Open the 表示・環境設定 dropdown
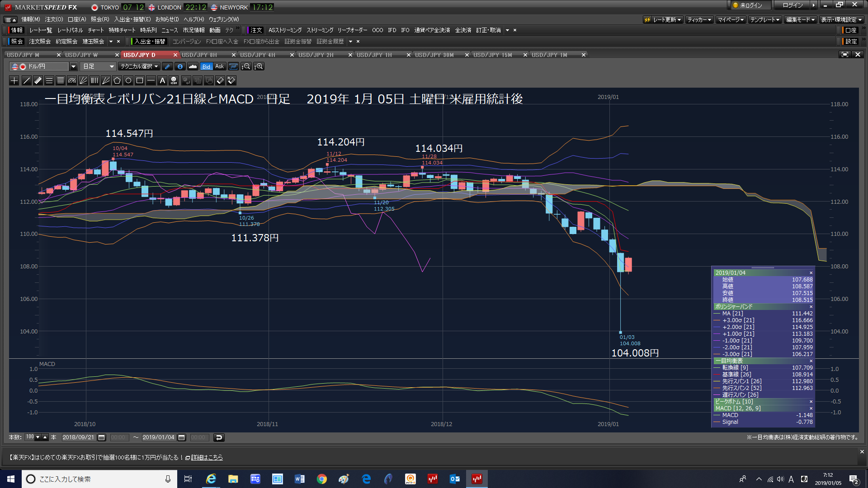 tap(841, 20)
